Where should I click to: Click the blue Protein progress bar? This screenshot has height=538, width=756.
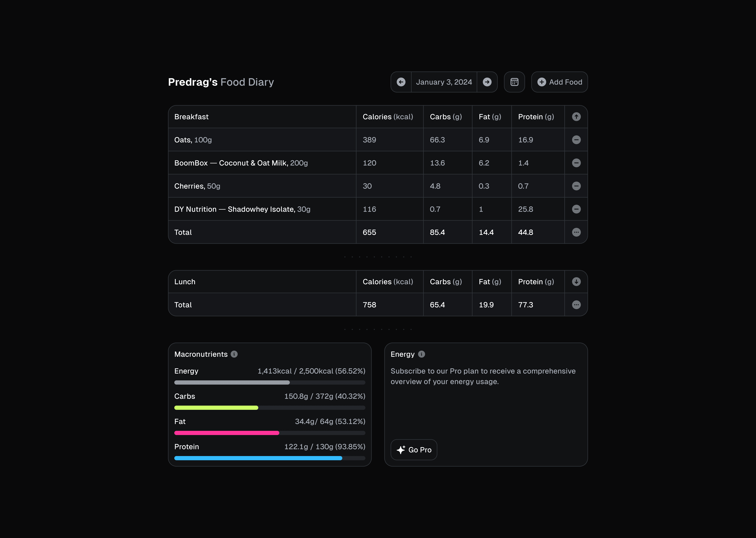click(258, 458)
